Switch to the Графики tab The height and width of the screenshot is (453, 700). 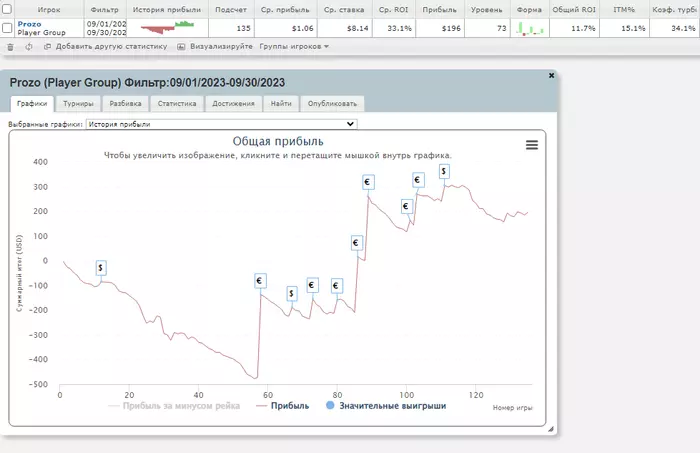pyautogui.click(x=32, y=104)
